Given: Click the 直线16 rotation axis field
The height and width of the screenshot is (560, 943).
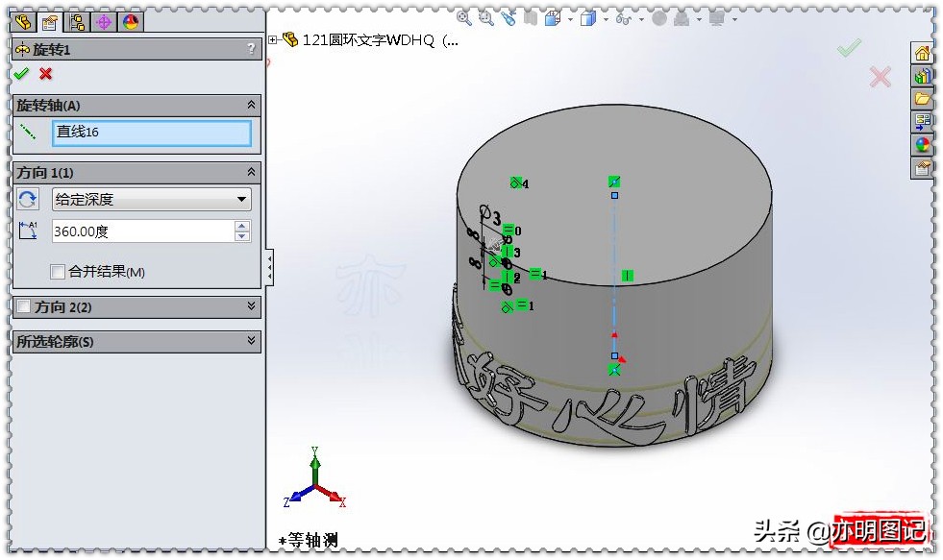Looking at the screenshot, I should click(x=149, y=133).
